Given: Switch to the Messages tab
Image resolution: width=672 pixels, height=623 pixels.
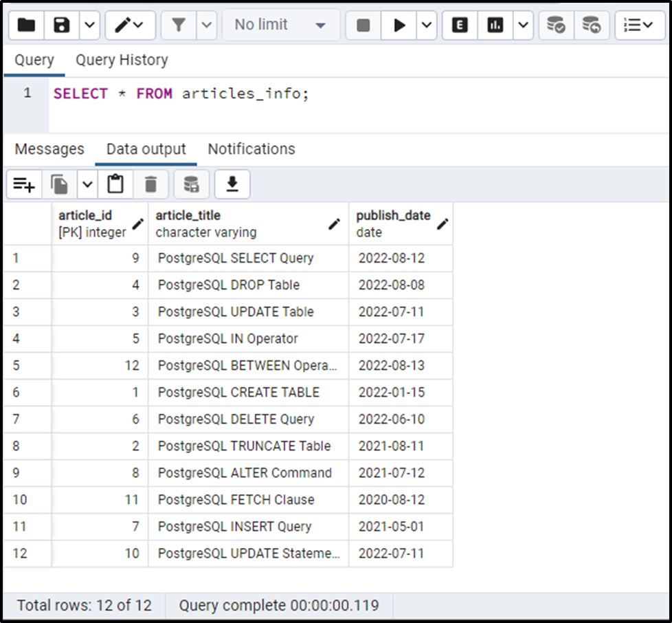Looking at the screenshot, I should click(x=48, y=149).
